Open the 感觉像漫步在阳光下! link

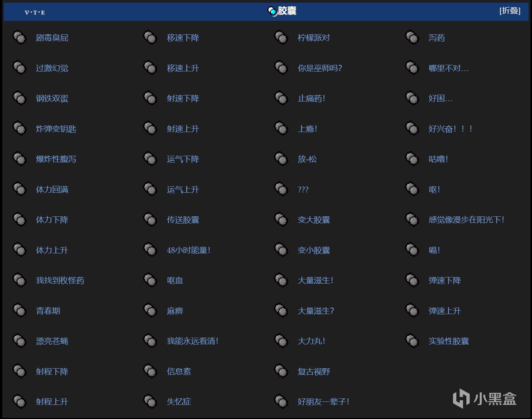tap(466, 220)
